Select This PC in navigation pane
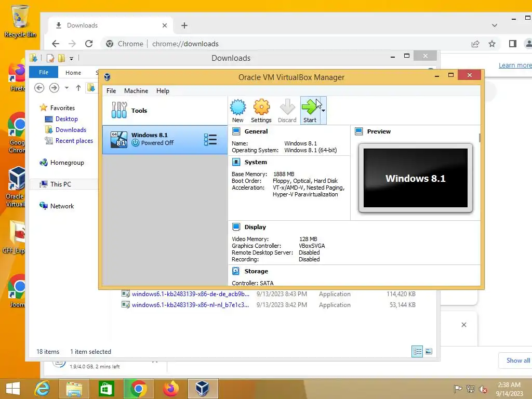Screen dimensions: 532x399 point(61,184)
